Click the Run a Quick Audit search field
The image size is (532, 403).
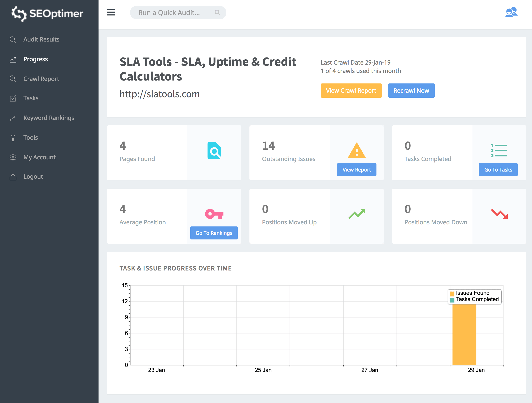pos(178,12)
